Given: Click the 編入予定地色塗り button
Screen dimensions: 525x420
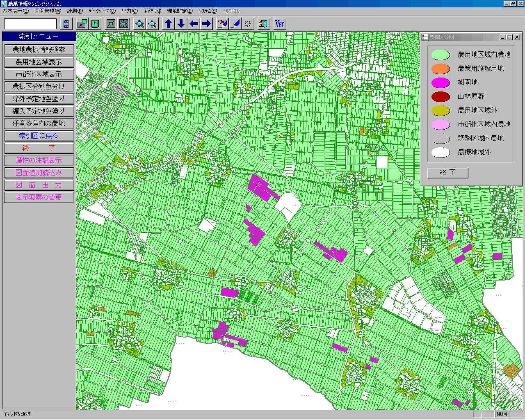Looking at the screenshot, I should (x=39, y=111).
